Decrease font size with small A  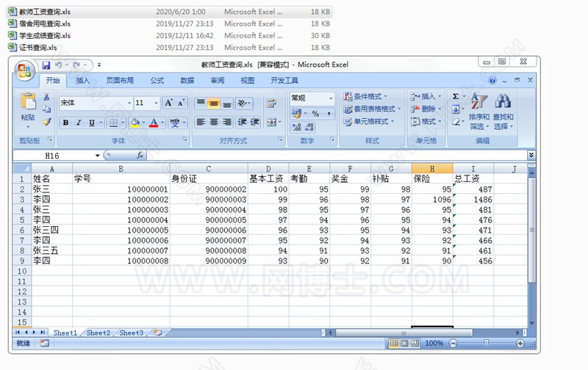click(181, 103)
